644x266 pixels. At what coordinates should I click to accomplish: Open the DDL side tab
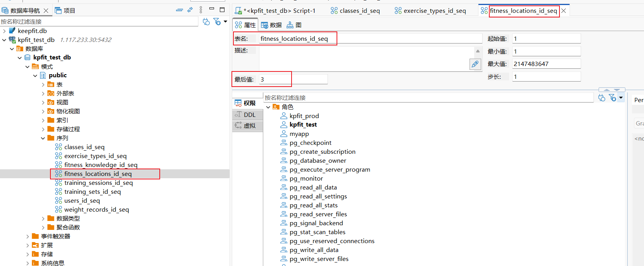[x=247, y=115]
